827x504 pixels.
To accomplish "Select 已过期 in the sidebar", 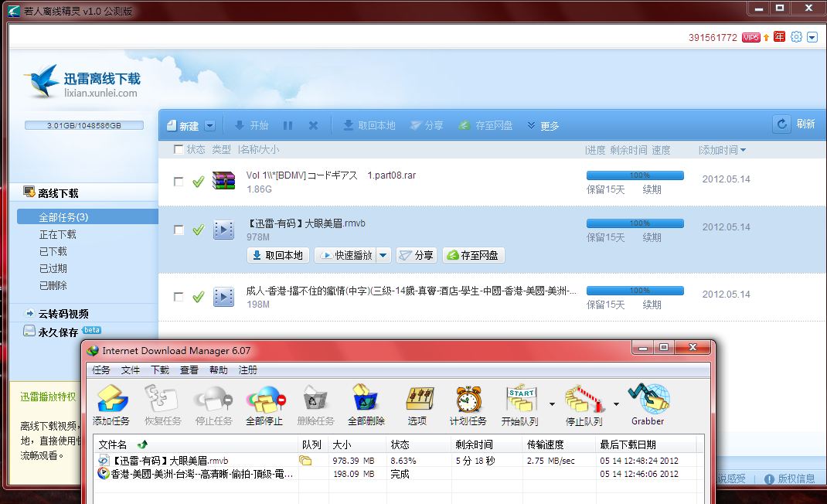I will (x=53, y=268).
